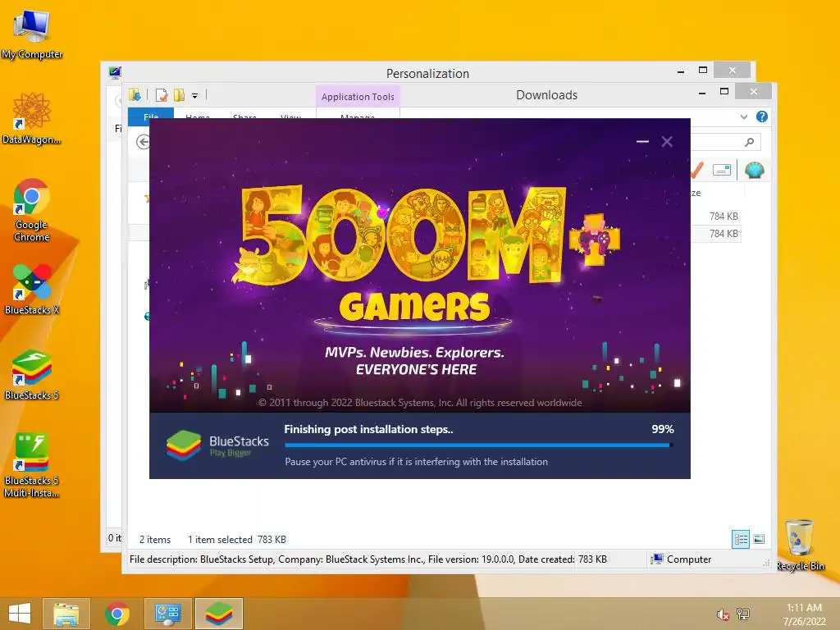Open File tab in Downloads window
Image resolution: width=840 pixels, height=630 pixels.
click(x=151, y=115)
